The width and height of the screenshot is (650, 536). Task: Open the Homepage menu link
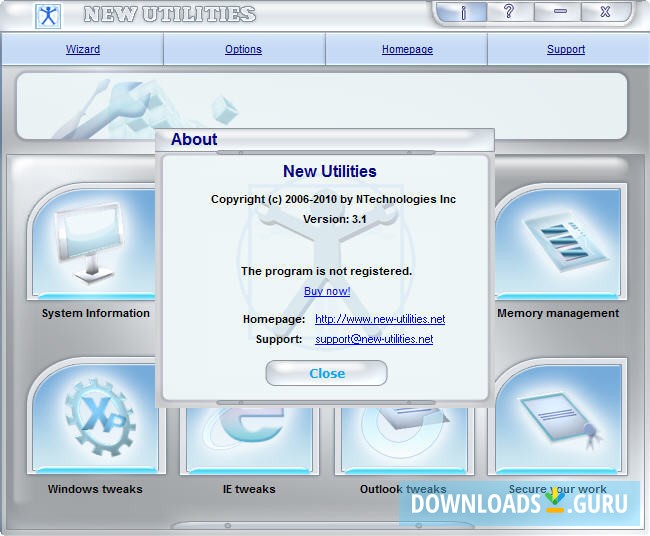tap(407, 49)
